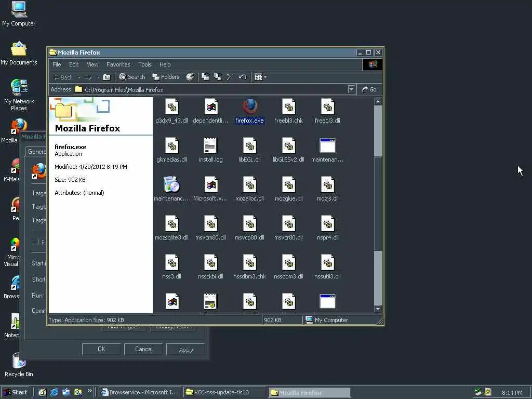532x399 pixels.
Task: Select the nssdbm3.dll file
Action: (x=288, y=268)
